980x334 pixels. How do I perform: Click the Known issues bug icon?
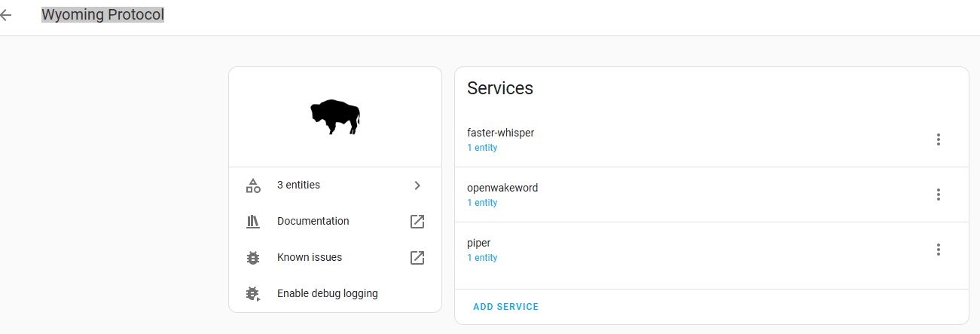(253, 258)
